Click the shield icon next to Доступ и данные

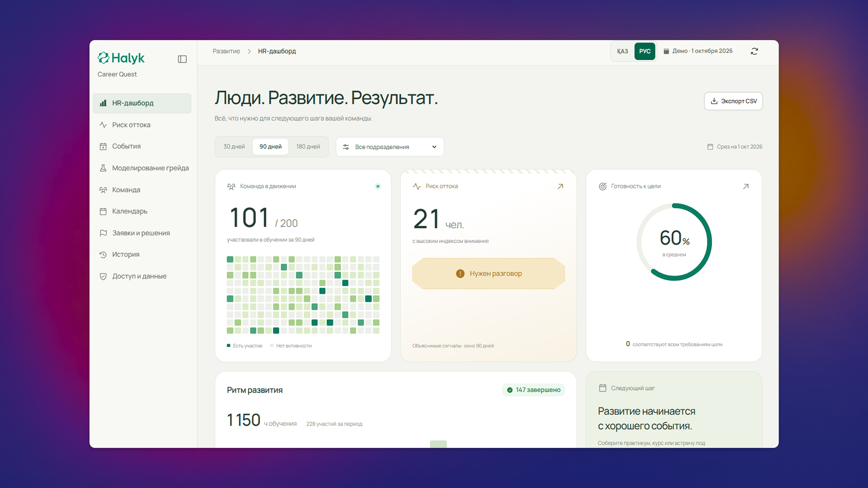point(103,276)
